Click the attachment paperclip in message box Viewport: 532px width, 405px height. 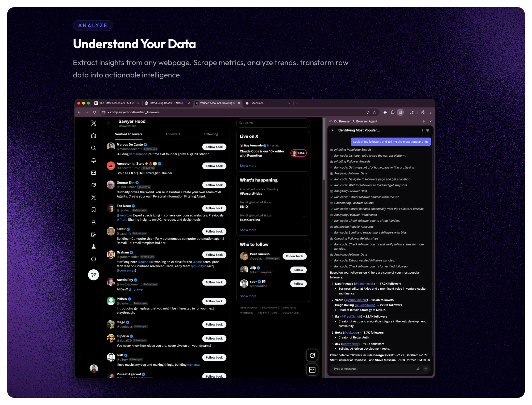pos(418,369)
